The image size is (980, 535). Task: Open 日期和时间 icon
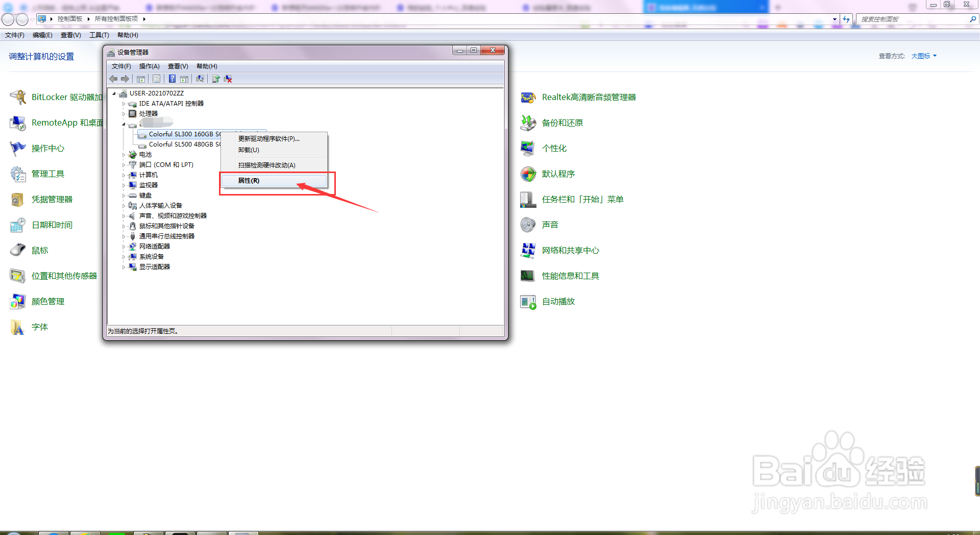pyautogui.click(x=18, y=225)
